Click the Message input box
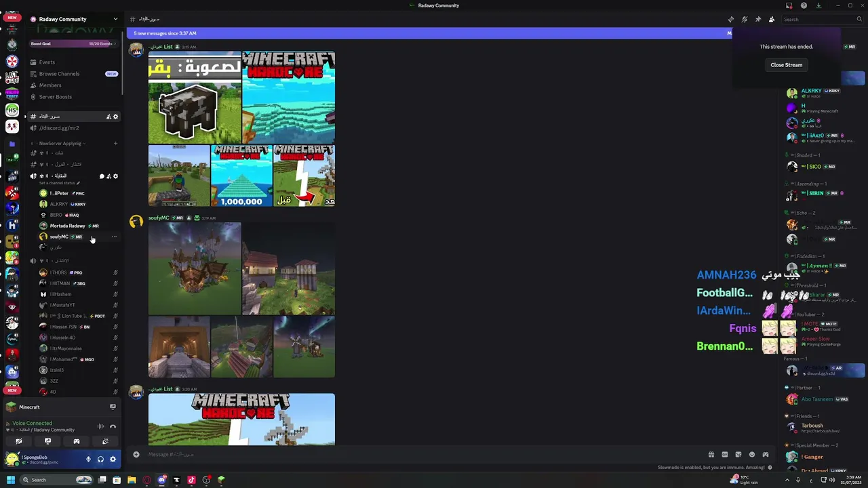 pyautogui.click(x=420, y=455)
